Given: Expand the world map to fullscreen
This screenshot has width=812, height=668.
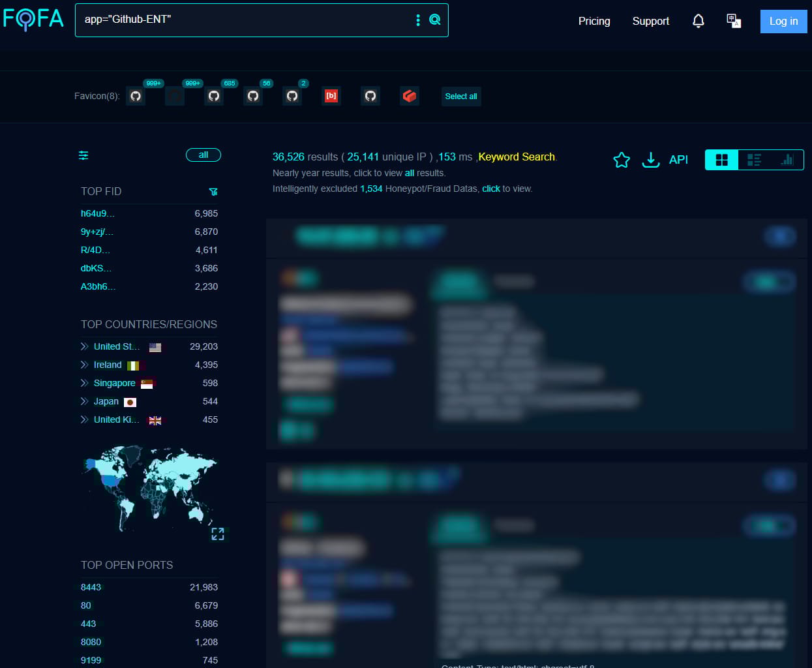Looking at the screenshot, I should (x=218, y=534).
